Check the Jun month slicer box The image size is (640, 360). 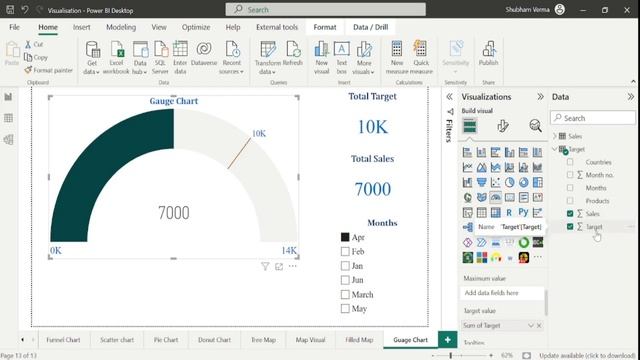click(345, 280)
